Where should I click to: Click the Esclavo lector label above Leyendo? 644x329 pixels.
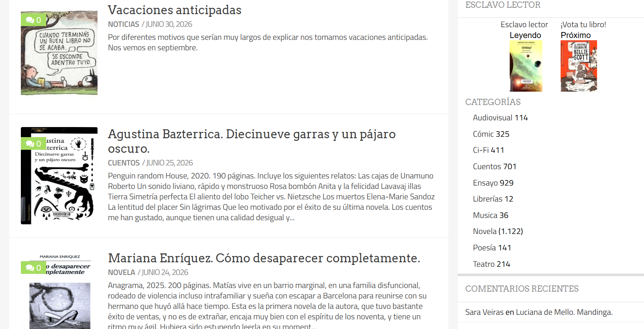coord(524,25)
